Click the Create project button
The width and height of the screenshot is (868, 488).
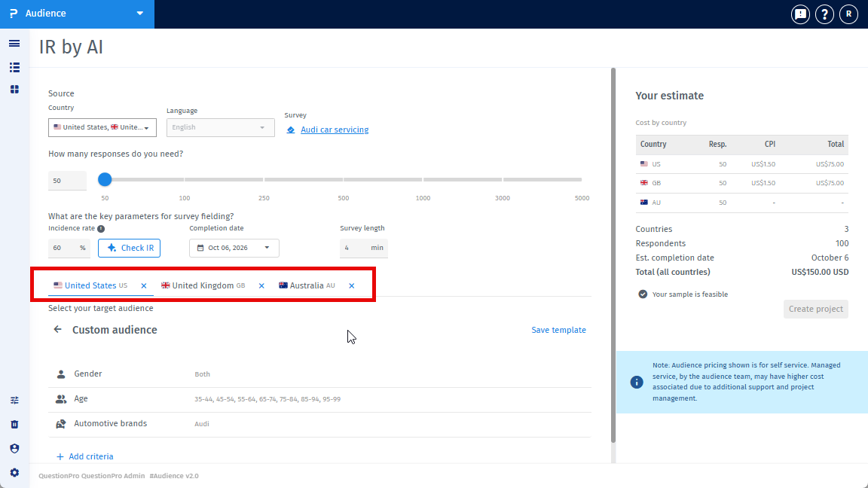tap(815, 309)
